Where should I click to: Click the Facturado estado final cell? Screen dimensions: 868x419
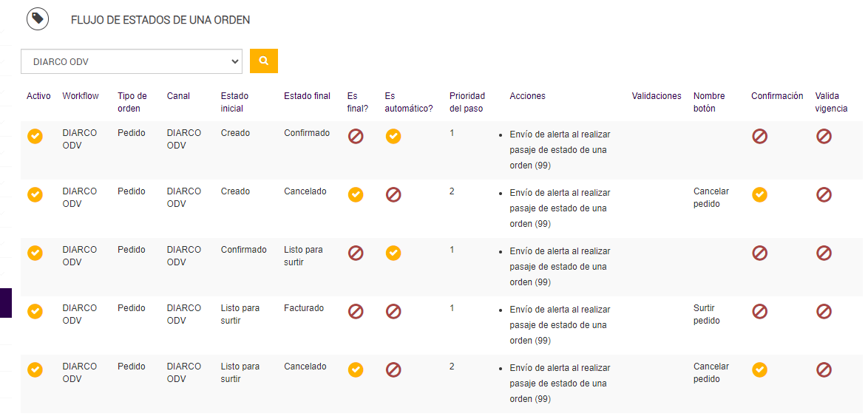coord(304,308)
